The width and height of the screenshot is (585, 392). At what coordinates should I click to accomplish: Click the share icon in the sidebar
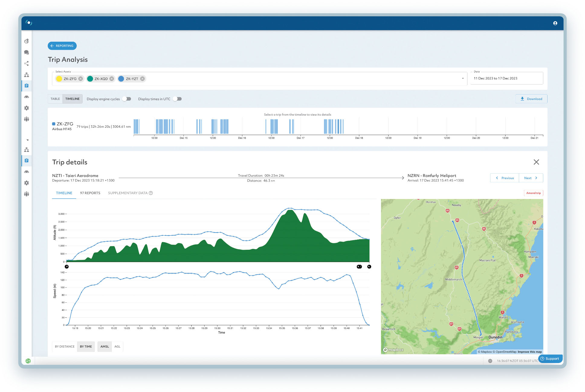[x=27, y=63]
